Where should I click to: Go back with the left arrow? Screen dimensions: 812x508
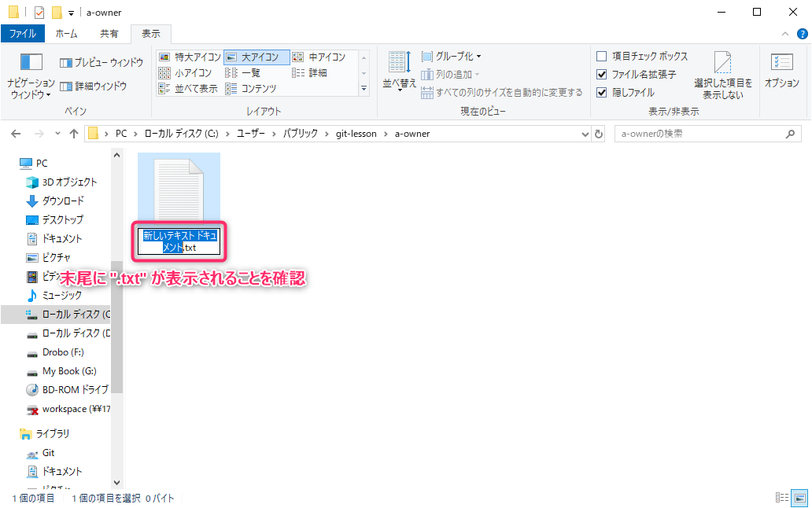pos(16,134)
